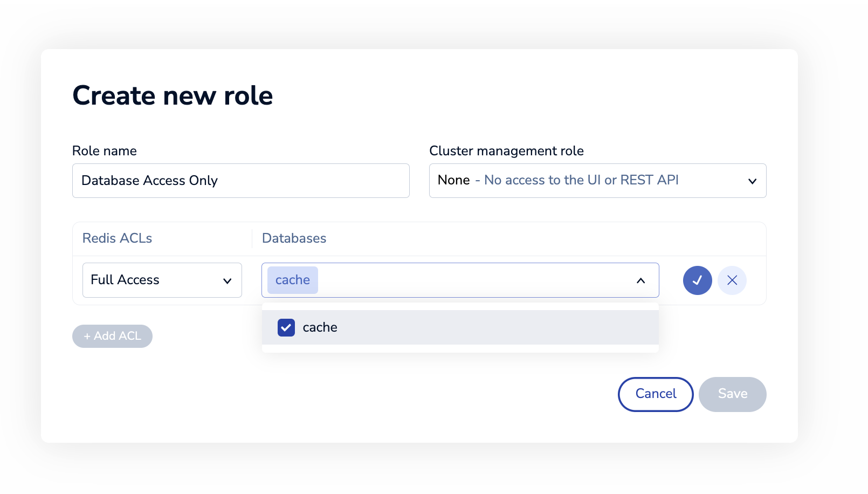
Task: Click the Databases column header
Action: coord(294,238)
